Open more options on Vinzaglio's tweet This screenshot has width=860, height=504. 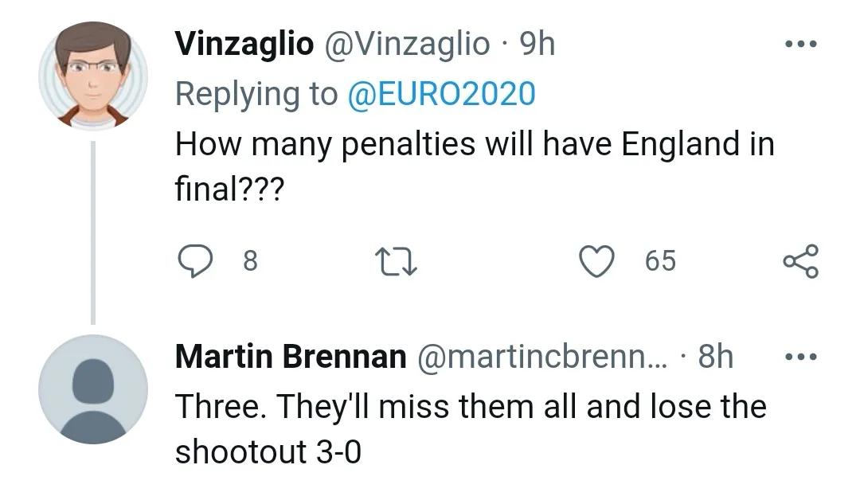point(800,45)
